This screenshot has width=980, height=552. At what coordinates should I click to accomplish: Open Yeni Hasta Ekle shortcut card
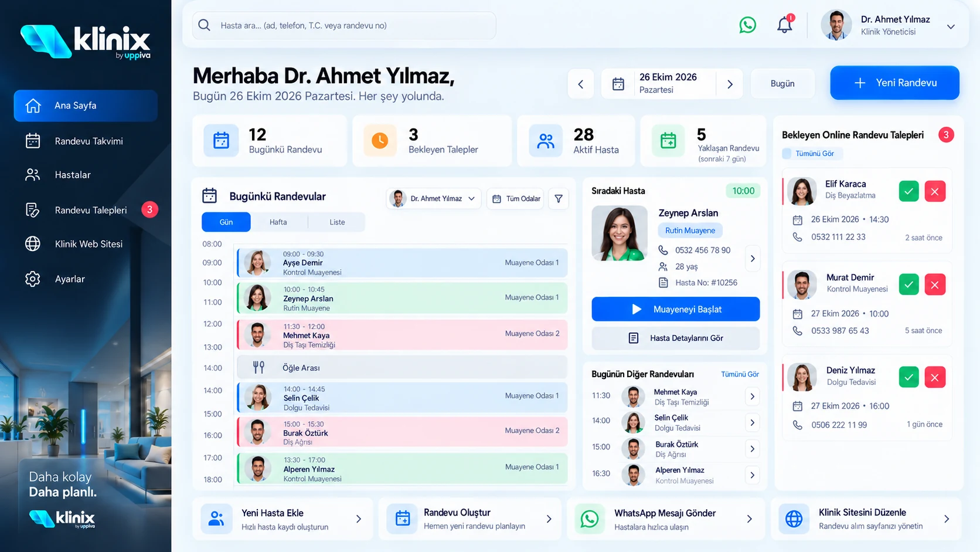283,519
